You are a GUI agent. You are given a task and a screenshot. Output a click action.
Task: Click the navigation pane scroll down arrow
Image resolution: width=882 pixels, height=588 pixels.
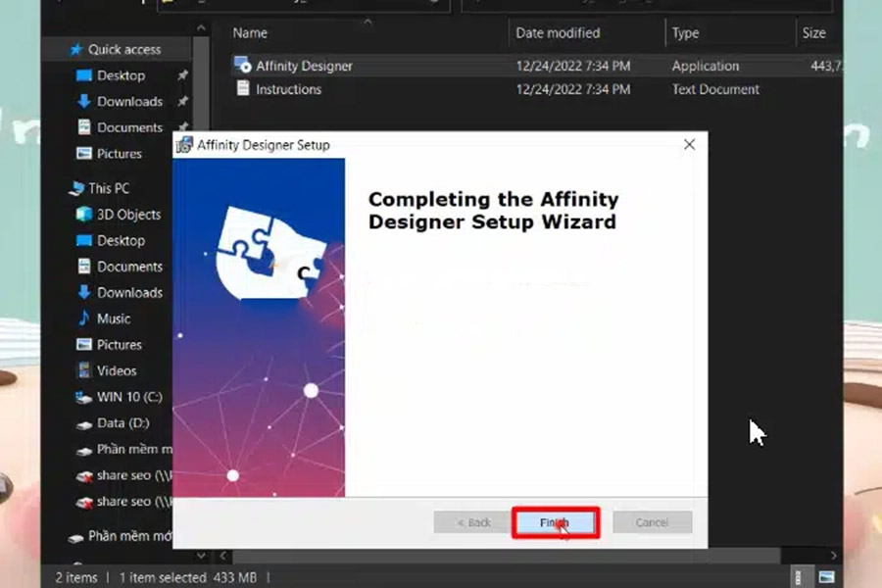coord(201,556)
